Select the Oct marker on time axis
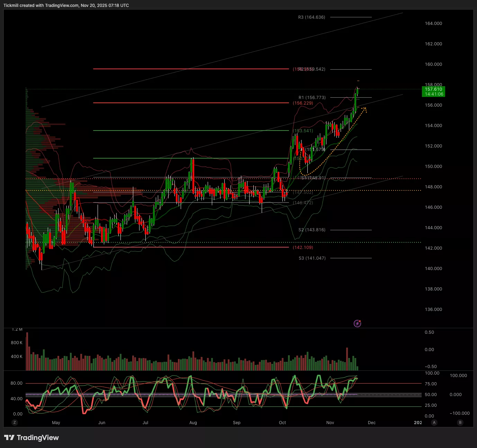Viewport: 477px width, 448px height. [x=282, y=423]
